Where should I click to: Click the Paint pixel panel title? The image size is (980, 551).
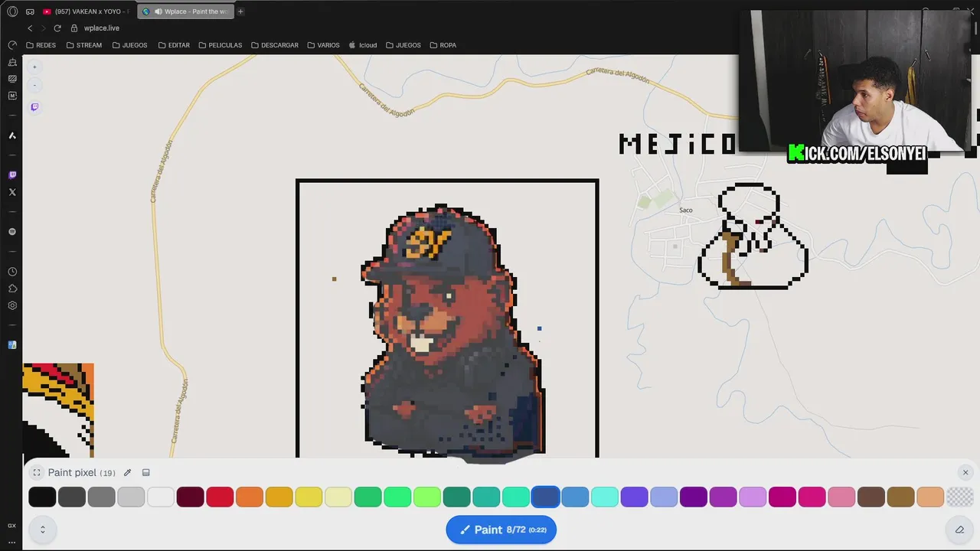click(x=72, y=472)
